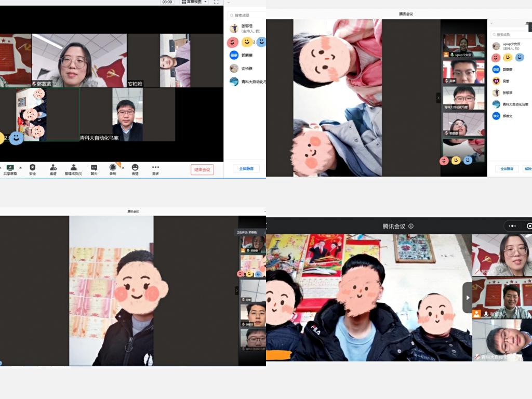The image size is (532, 399).
Task: Open the 宫格视图 grid view dropdown
Action: tap(194, 2)
